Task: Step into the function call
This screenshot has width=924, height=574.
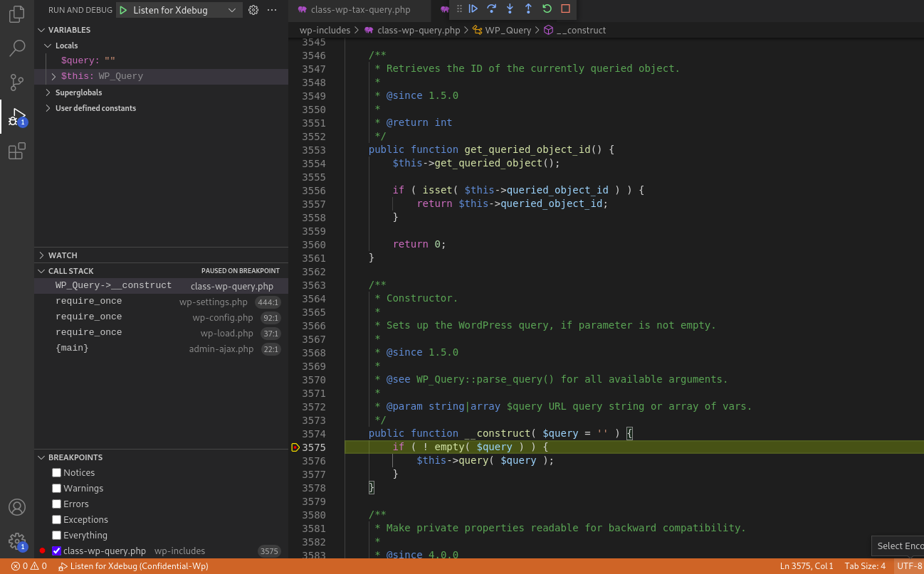Action: pos(510,9)
